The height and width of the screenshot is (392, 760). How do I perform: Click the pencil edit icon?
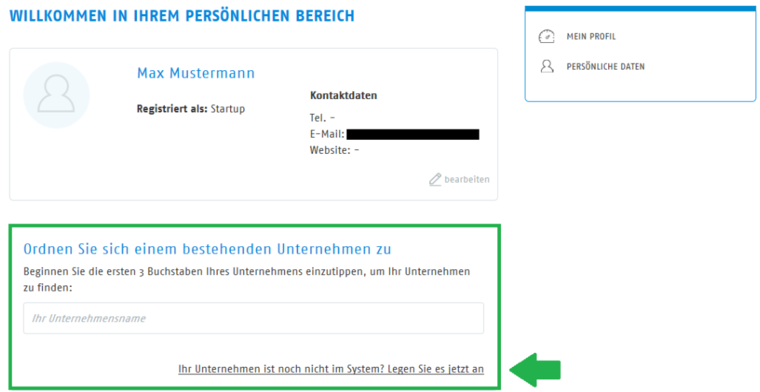point(435,180)
